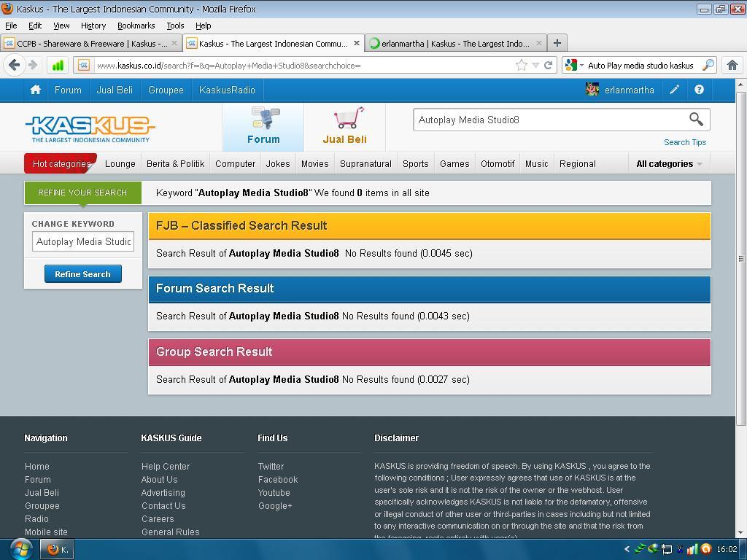Click the Firefox home icon

pyautogui.click(x=732, y=65)
